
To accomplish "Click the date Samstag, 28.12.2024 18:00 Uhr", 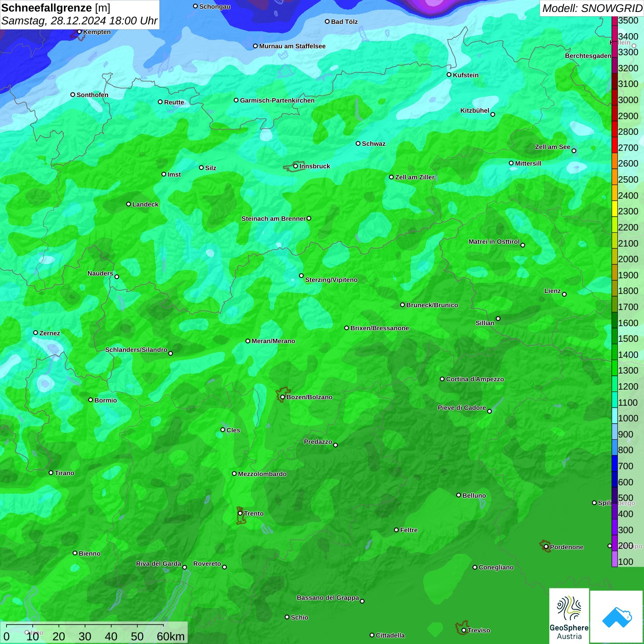I will point(80,21).
